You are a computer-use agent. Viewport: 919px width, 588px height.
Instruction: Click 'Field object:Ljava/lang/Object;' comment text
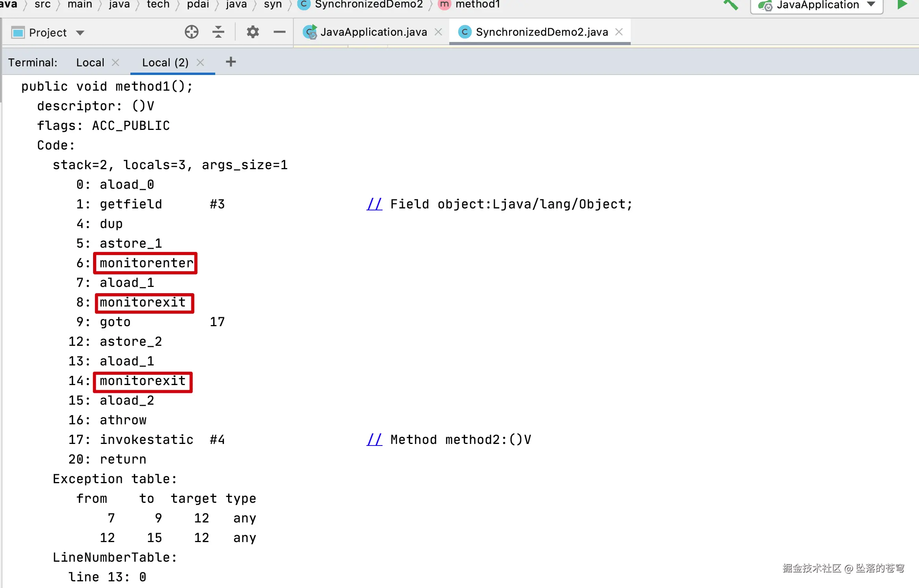click(x=511, y=204)
